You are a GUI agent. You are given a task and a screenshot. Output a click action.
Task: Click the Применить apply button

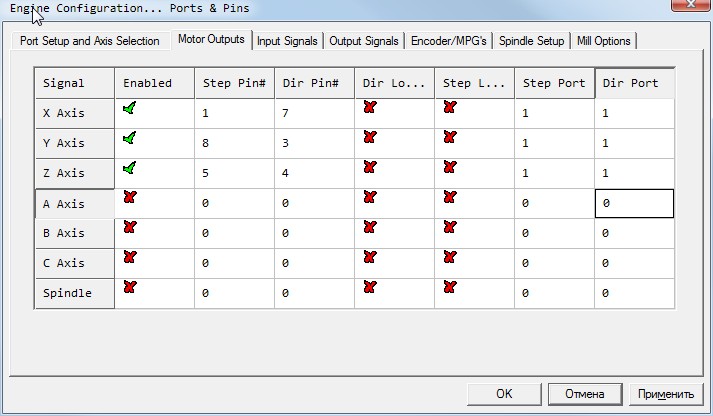click(x=667, y=393)
